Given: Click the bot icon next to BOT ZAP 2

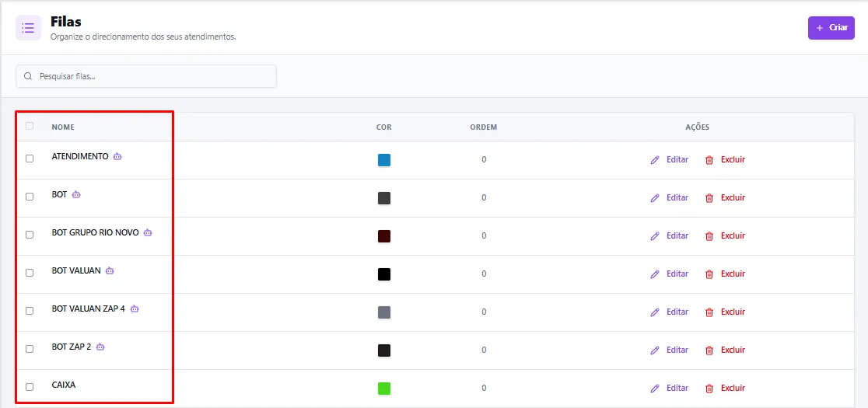Looking at the screenshot, I should pyautogui.click(x=100, y=347).
